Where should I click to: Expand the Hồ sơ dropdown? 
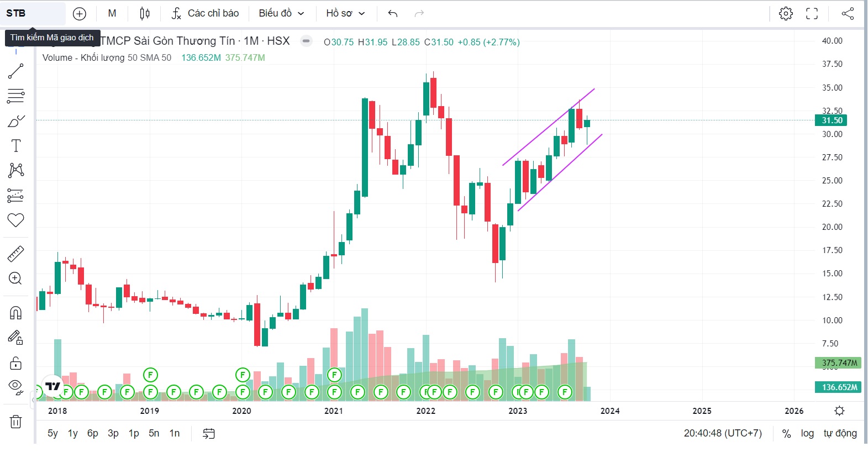click(345, 13)
